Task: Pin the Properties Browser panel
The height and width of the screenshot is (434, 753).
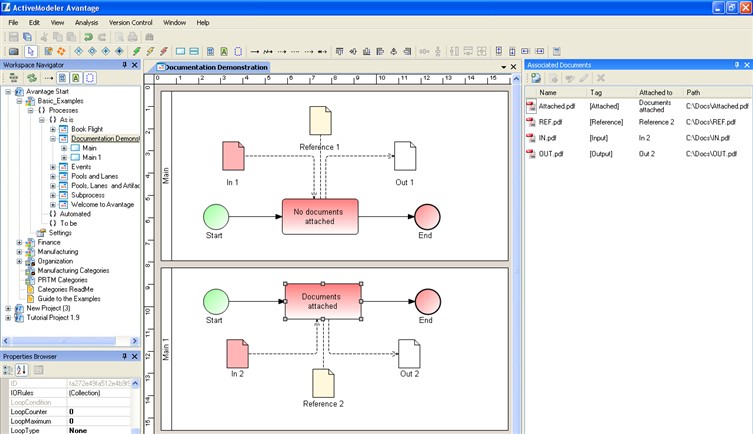Action: pyautogui.click(x=124, y=356)
